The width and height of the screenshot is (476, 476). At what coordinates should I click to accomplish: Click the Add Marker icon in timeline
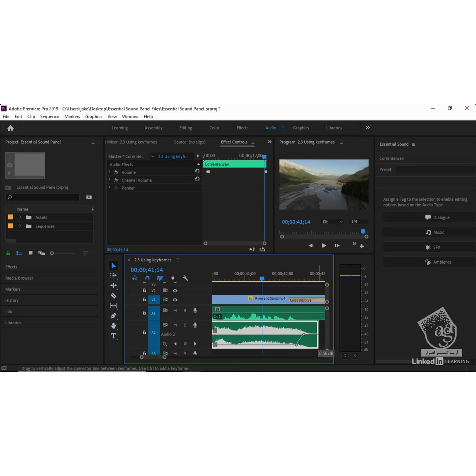[x=173, y=278]
